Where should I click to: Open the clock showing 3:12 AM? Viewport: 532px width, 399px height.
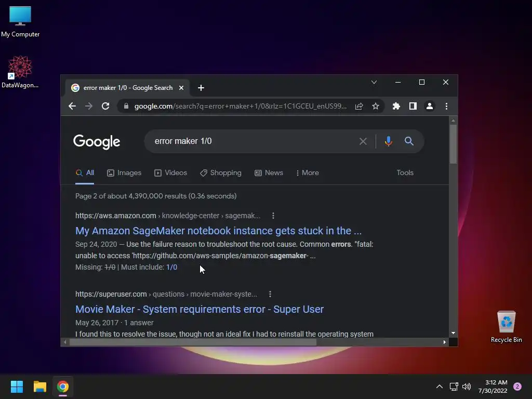pyautogui.click(x=493, y=387)
